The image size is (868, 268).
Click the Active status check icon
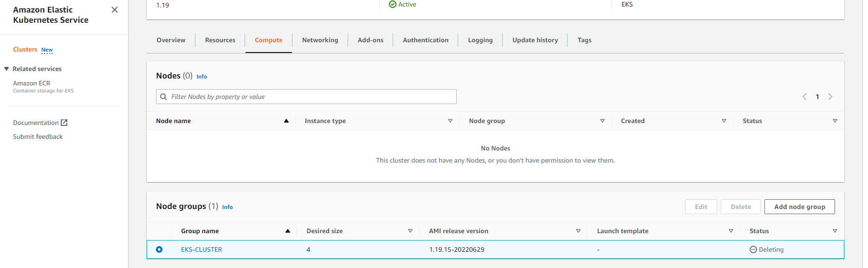[393, 4]
